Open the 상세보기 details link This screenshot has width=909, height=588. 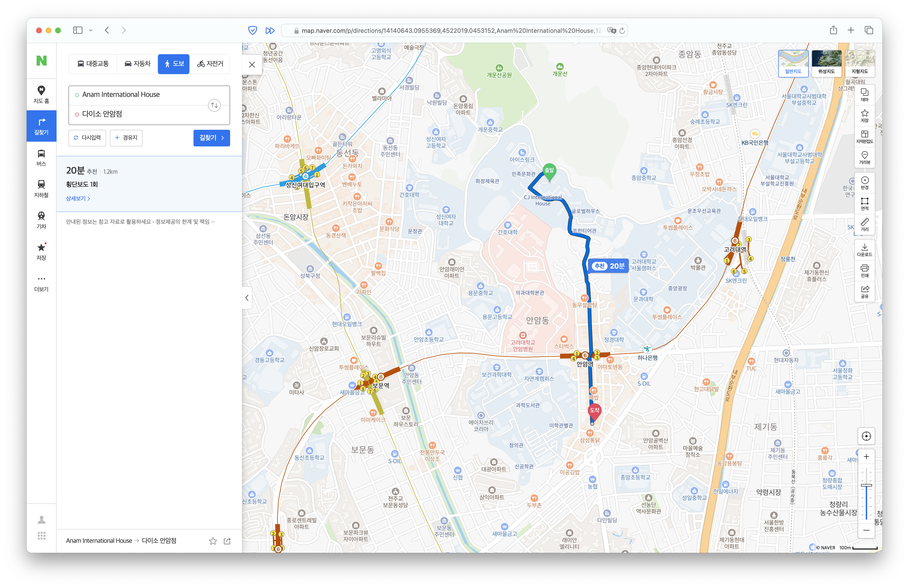pyautogui.click(x=78, y=198)
